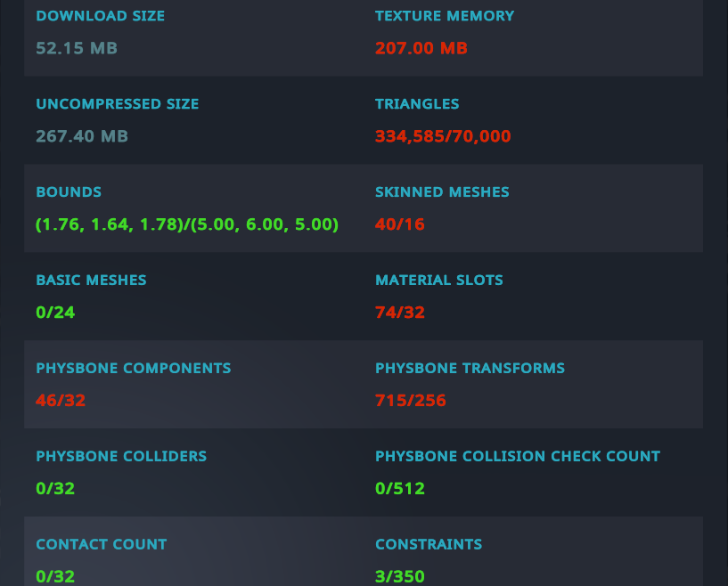
Task: Click the Material Slots 74/32 value
Action: pos(400,313)
